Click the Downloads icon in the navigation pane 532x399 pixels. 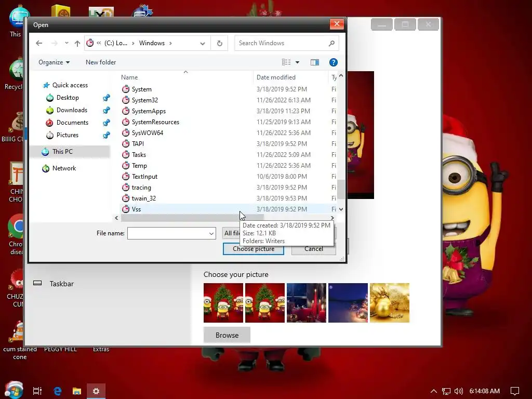tap(50, 110)
